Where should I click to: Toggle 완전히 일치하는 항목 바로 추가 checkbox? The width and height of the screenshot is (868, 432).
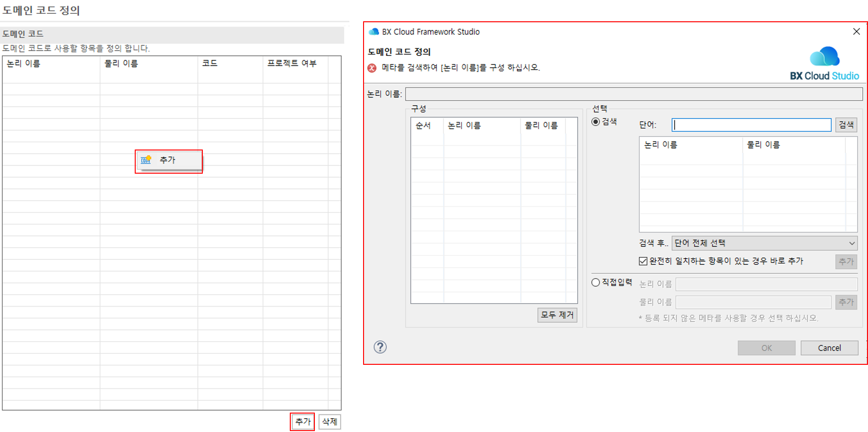643,261
